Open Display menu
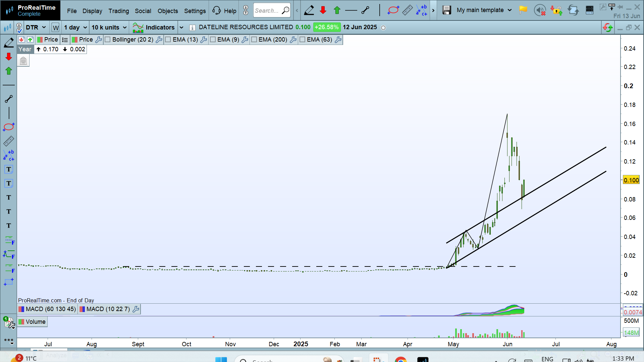 coord(92,11)
